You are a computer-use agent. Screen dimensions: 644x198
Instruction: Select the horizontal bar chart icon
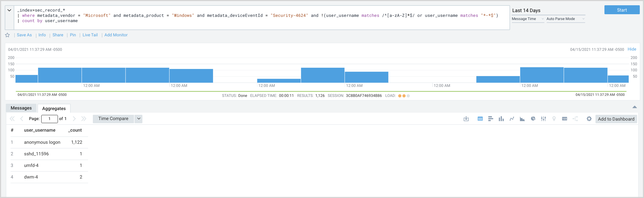[x=491, y=119]
